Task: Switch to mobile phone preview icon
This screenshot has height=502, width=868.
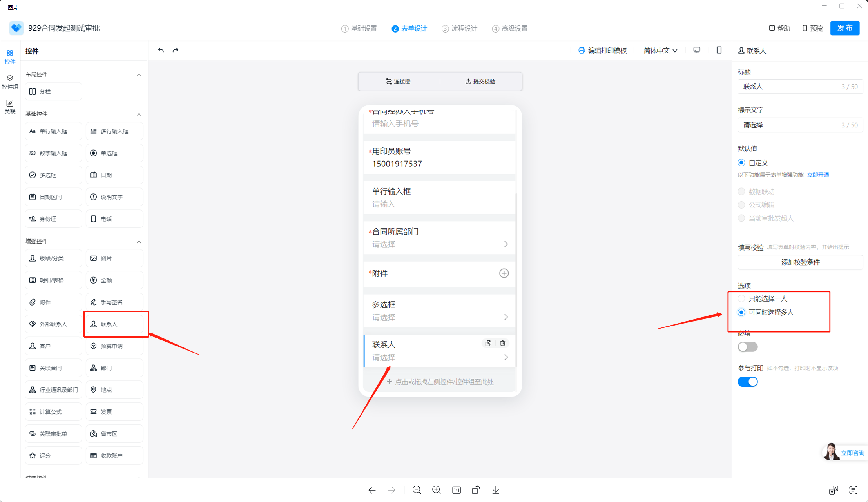Action: 719,50
